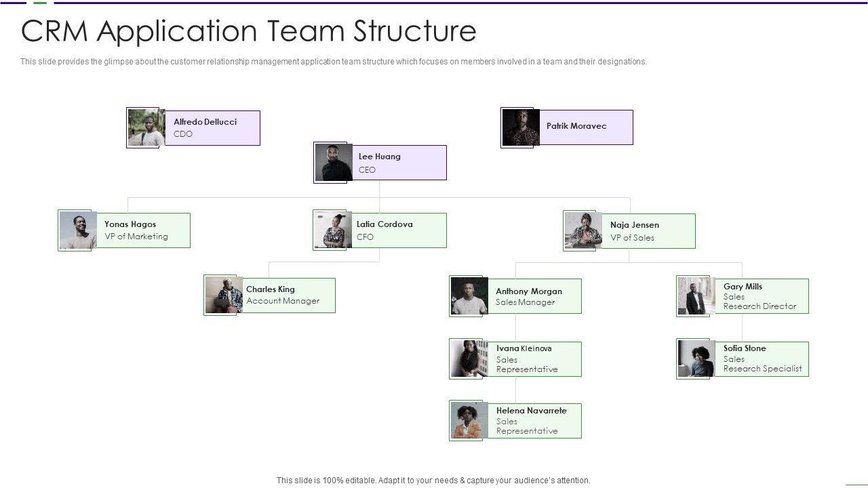Select Charles King's profile photo

[x=224, y=295]
